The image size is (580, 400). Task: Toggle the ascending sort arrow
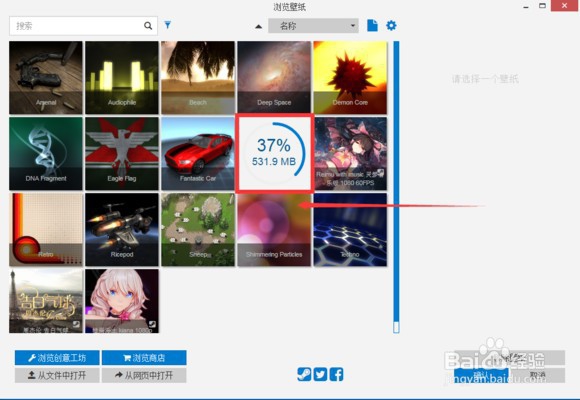[259, 26]
